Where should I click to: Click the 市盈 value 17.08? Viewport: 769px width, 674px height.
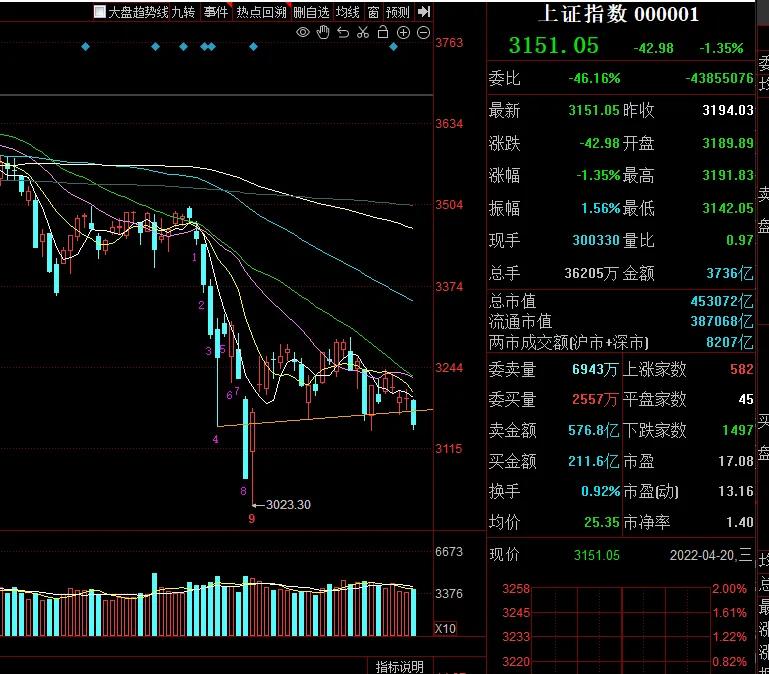coord(736,461)
